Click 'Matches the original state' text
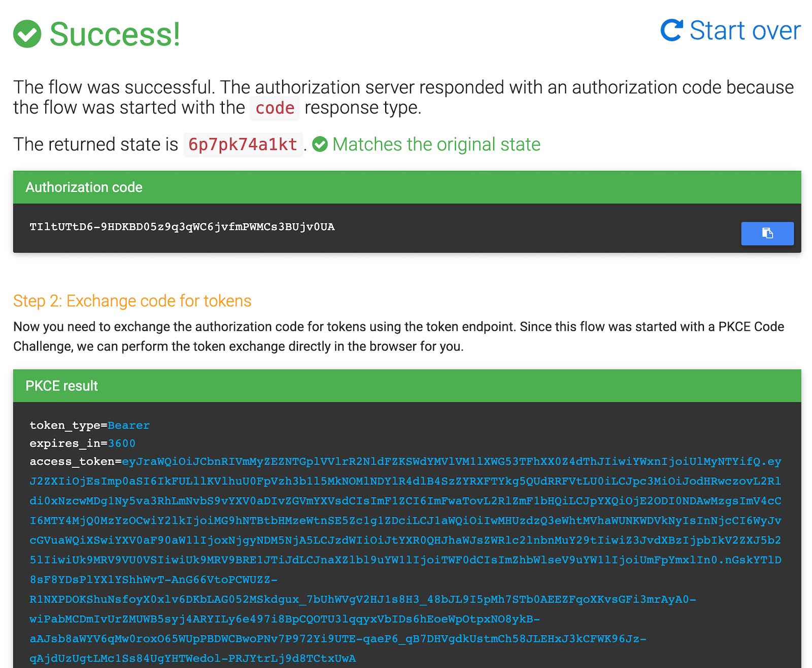 (436, 145)
